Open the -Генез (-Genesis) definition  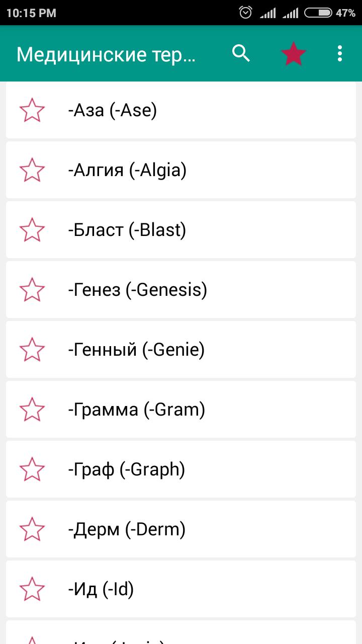pyautogui.click(x=201, y=290)
